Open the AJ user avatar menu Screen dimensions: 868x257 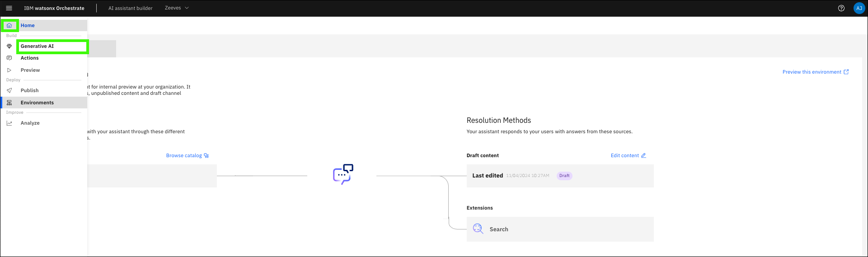[859, 8]
